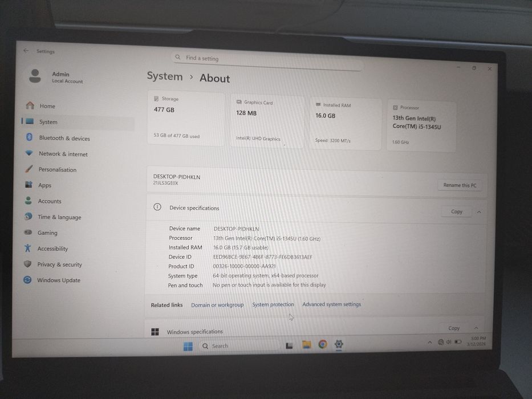Click the magnifier icon in Find a setting
532x399 pixels.
click(x=178, y=57)
